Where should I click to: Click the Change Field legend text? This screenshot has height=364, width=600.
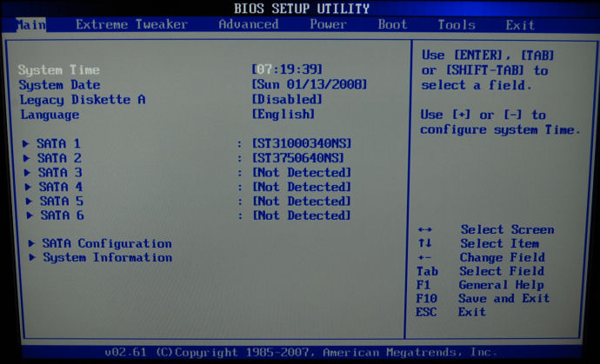[503, 257]
